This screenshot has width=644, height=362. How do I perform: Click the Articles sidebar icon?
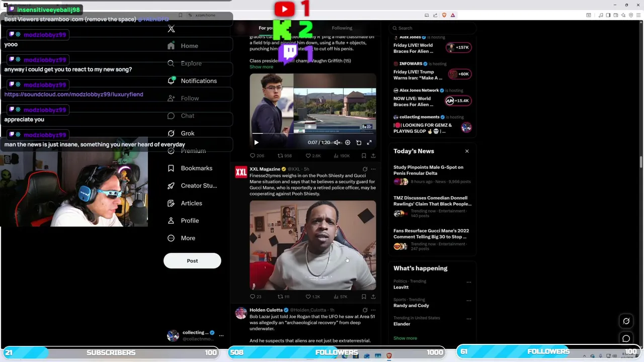[171, 203]
